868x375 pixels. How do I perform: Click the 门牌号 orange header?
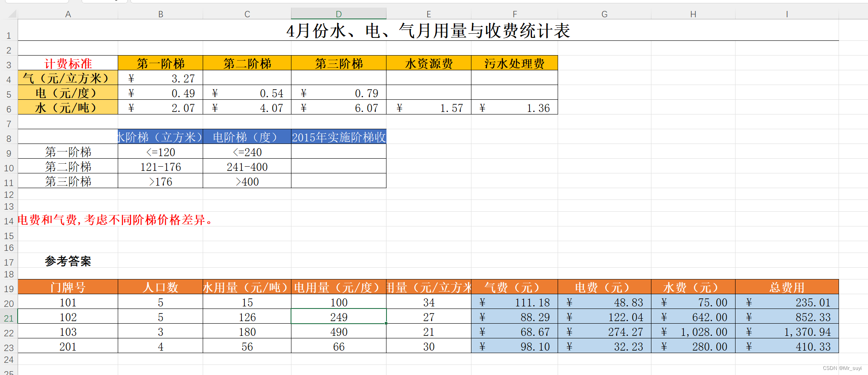[68, 287]
